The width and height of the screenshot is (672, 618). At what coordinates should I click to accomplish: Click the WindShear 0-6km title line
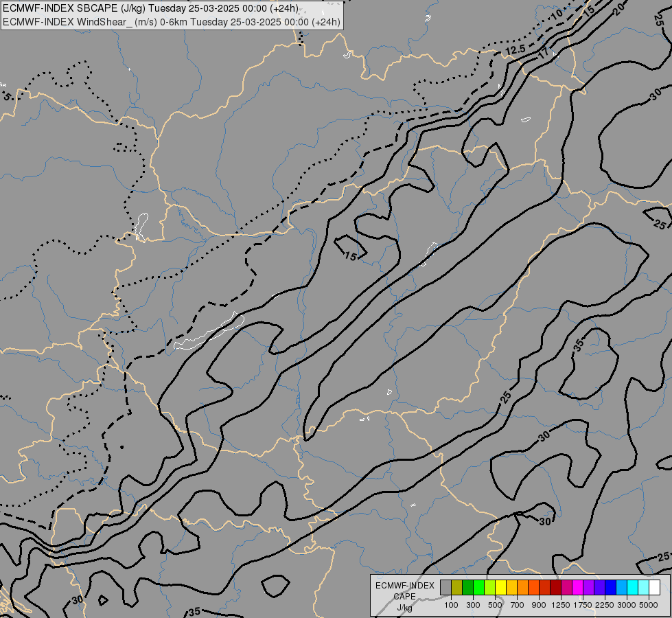[x=172, y=22]
